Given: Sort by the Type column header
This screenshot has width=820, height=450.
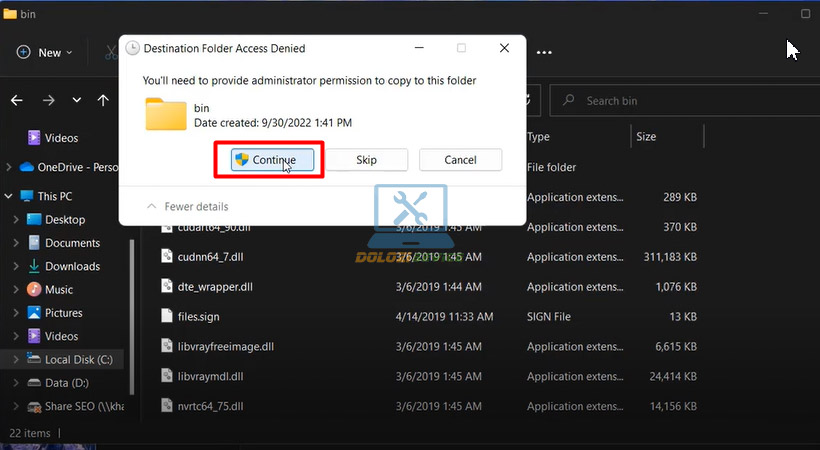Looking at the screenshot, I should pos(539,137).
